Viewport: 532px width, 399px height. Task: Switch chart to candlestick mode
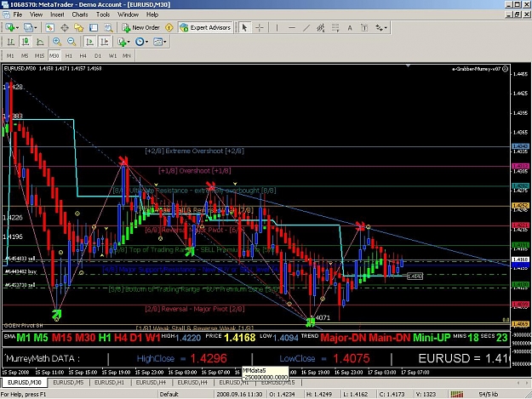tap(25, 42)
